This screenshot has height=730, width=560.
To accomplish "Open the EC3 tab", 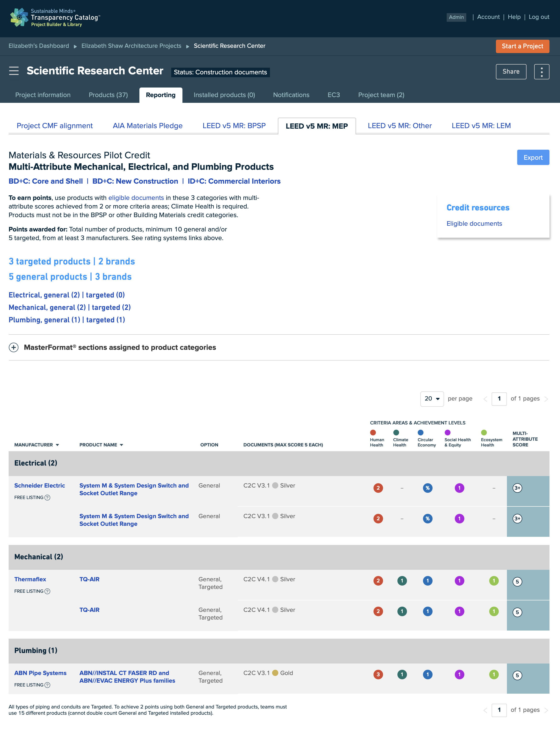I will point(334,95).
